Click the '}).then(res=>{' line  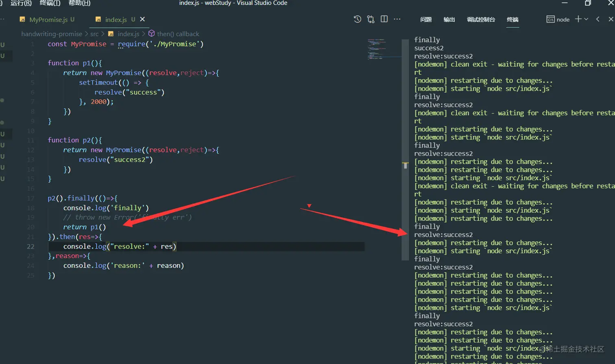pos(75,237)
